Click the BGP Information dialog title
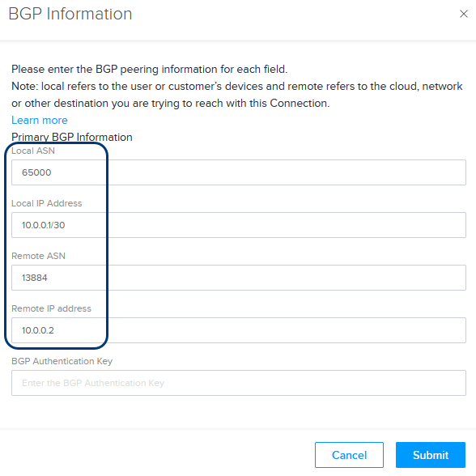Image resolution: width=476 pixels, height=476 pixels. 70,14
